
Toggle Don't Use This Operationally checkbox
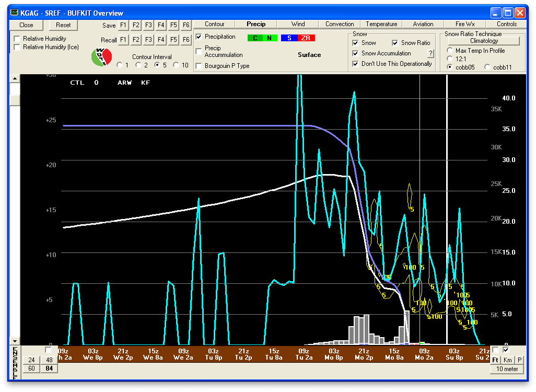(356, 64)
